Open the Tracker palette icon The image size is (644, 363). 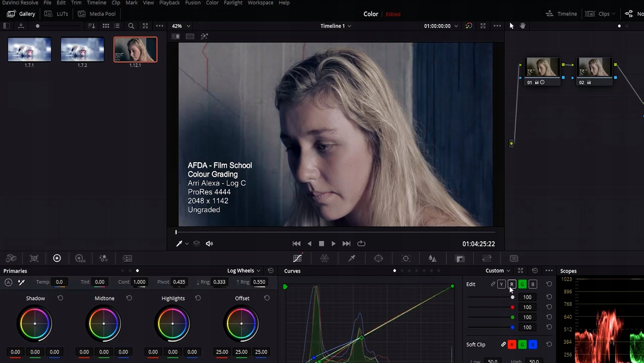(406, 258)
